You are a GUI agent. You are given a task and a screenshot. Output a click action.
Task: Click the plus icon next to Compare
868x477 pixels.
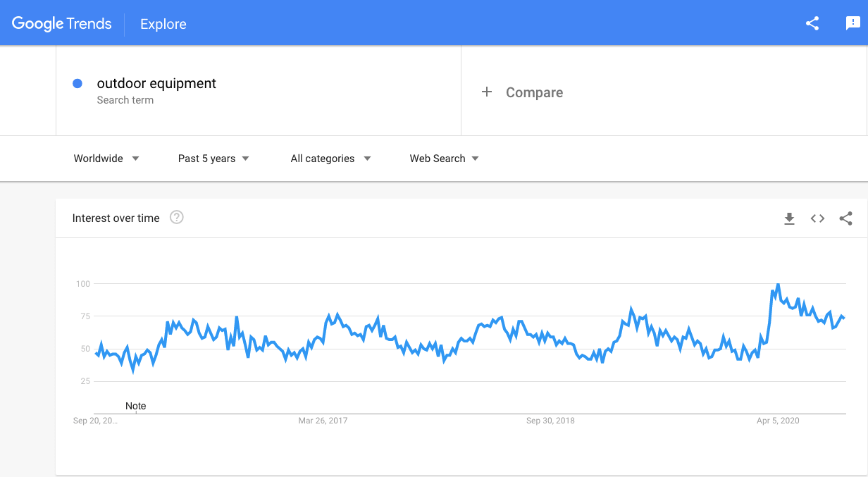pos(487,92)
